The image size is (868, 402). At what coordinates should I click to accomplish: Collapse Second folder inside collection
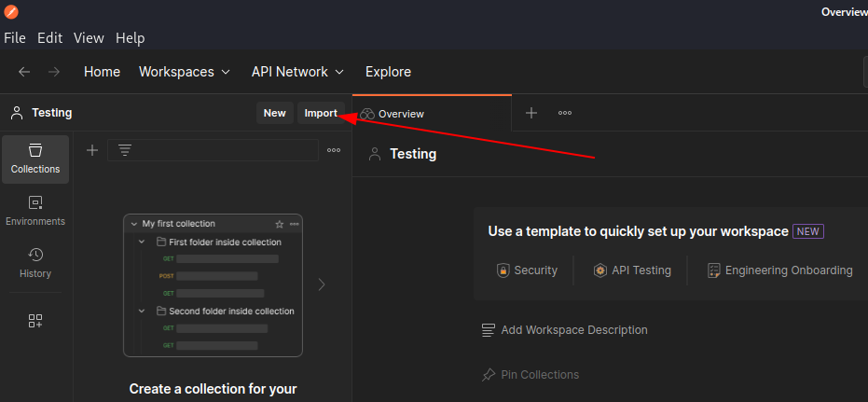[142, 312]
